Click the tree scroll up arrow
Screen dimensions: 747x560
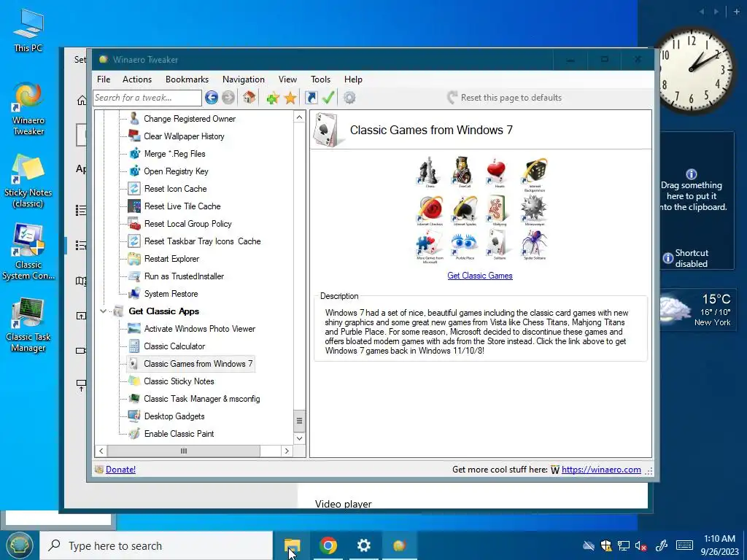pyautogui.click(x=299, y=117)
